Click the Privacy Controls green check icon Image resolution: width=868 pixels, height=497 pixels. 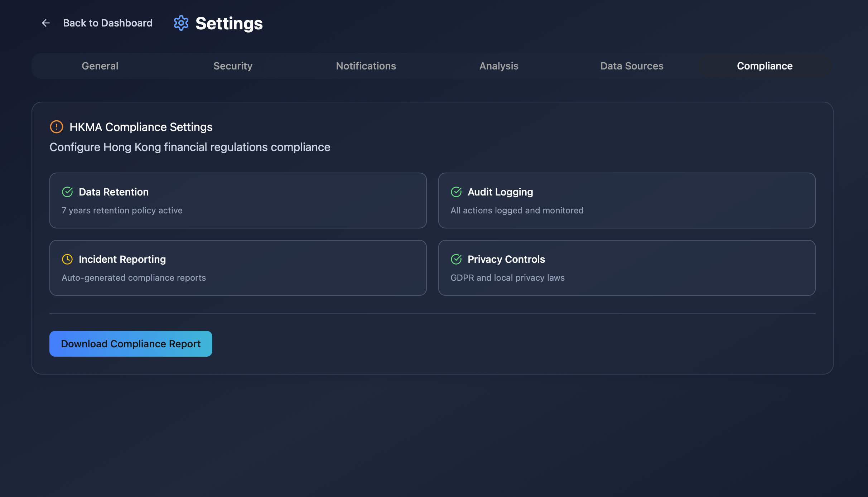[x=456, y=259]
